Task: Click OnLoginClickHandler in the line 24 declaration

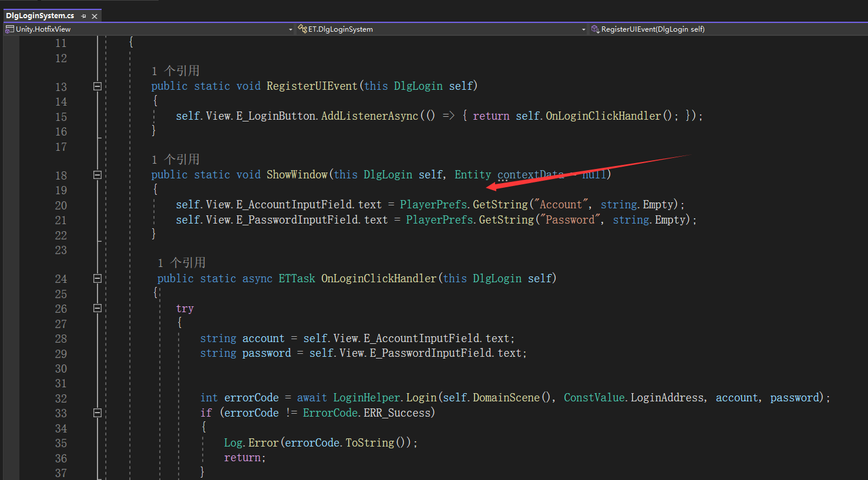Action: click(x=379, y=279)
